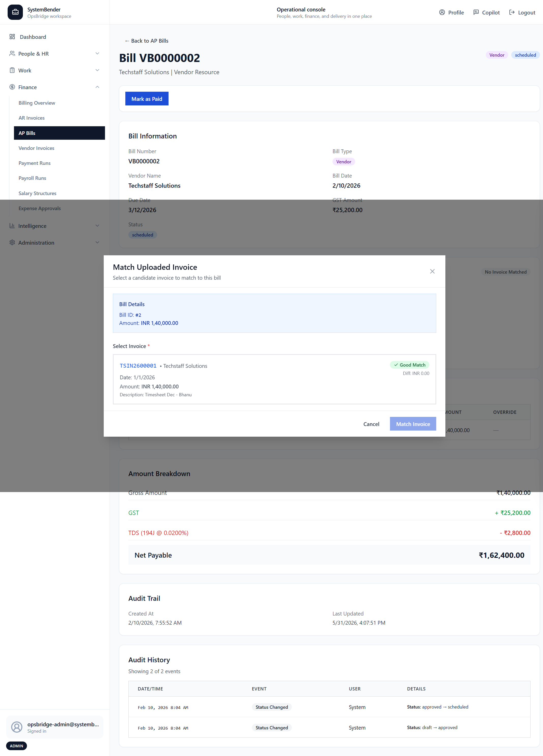
Task: Click the Logout arrow icon
Action: 512,12
